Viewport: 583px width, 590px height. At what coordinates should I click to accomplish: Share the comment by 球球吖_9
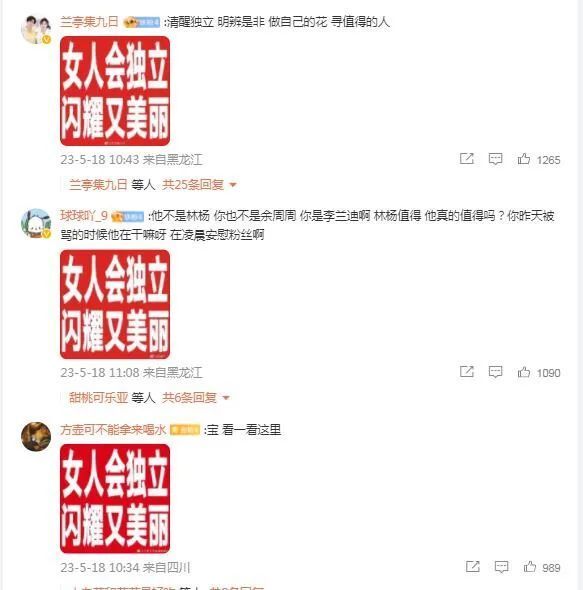(467, 372)
